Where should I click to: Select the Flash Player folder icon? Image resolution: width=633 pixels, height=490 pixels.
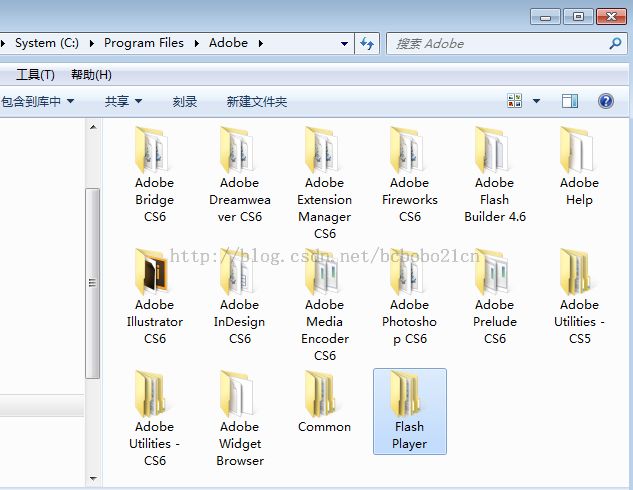(x=407, y=394)
